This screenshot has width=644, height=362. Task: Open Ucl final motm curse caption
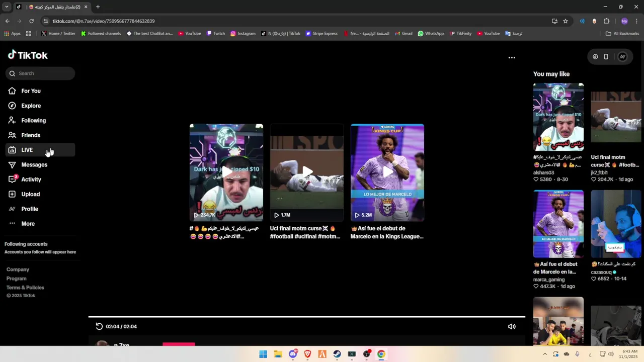pyautogui.click(x=305, y=232)
